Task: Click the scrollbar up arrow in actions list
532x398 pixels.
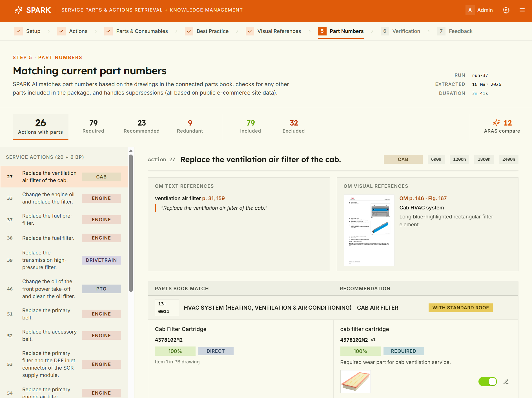Action: click(131, 151)
